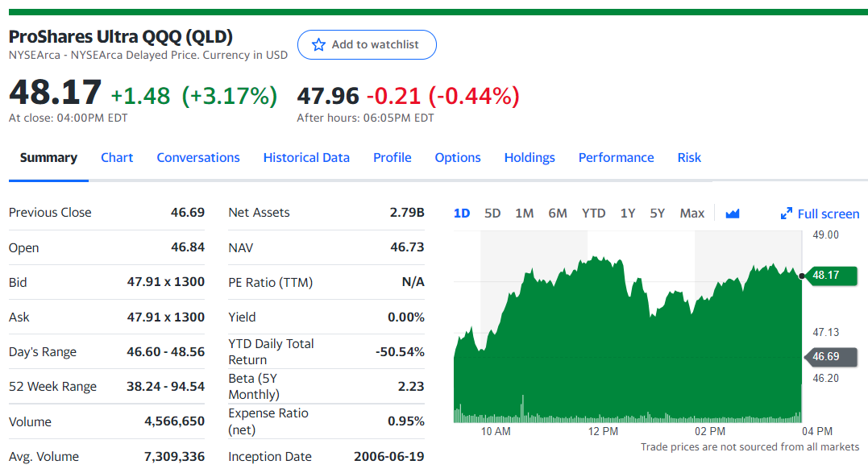Click the 46.69 previous close marker on the chart
This screenshot has width=868, height=473.
click(x=830, y=357)
